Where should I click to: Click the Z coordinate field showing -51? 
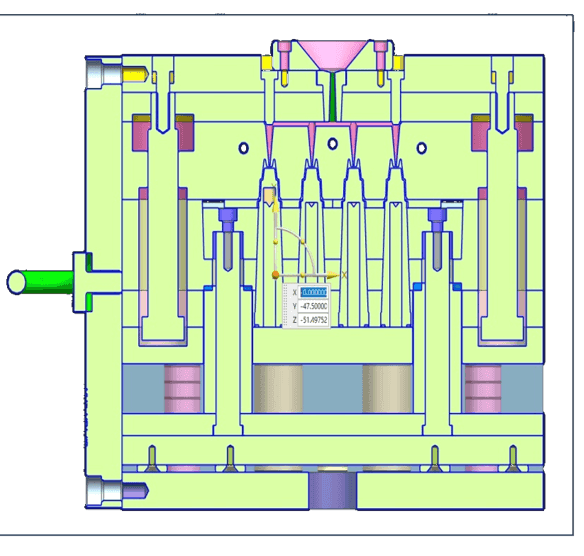314,320
